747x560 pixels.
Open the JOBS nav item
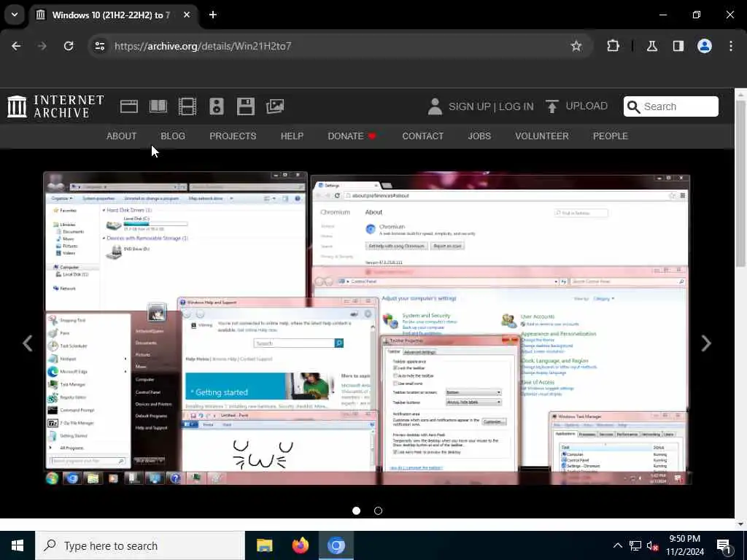click(x=479, y=136)
